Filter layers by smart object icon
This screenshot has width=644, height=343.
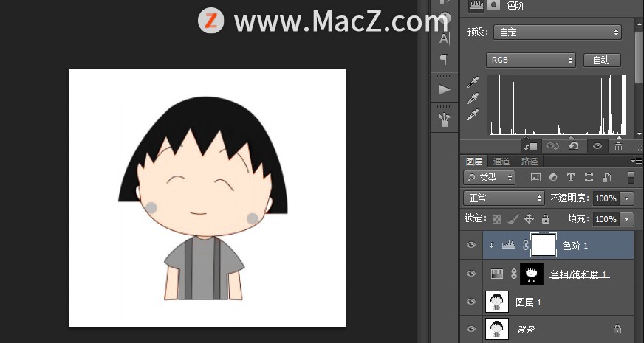pos(606,177)
